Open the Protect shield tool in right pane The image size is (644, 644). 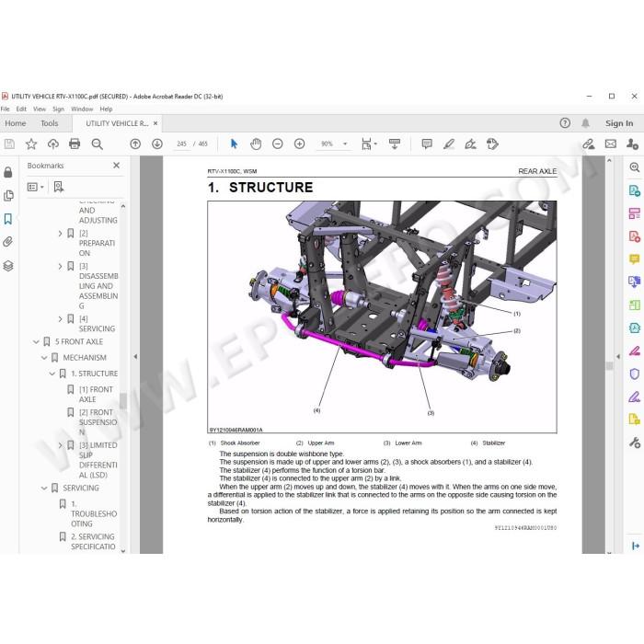(x=634, y=374)
